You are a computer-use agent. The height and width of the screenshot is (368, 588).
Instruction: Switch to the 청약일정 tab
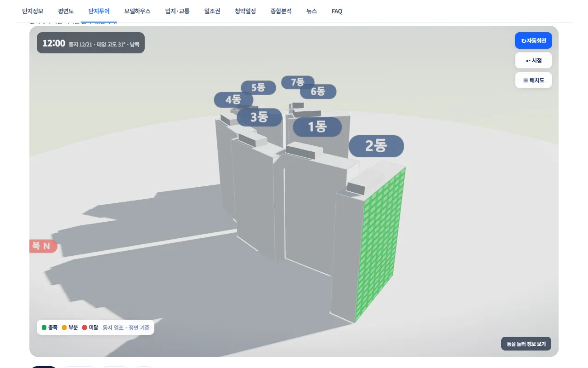point(245,11)
